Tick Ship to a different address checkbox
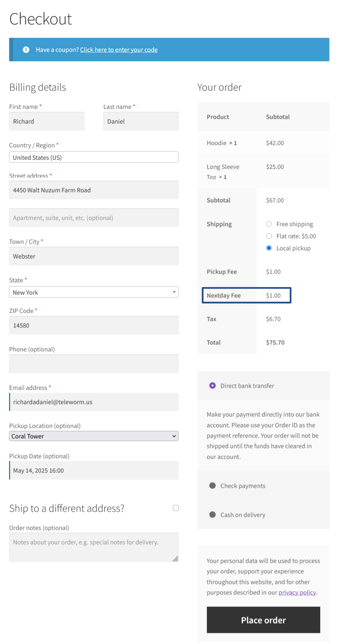The width and height of the screenshot is (345, 644). (x=176, y=508)
